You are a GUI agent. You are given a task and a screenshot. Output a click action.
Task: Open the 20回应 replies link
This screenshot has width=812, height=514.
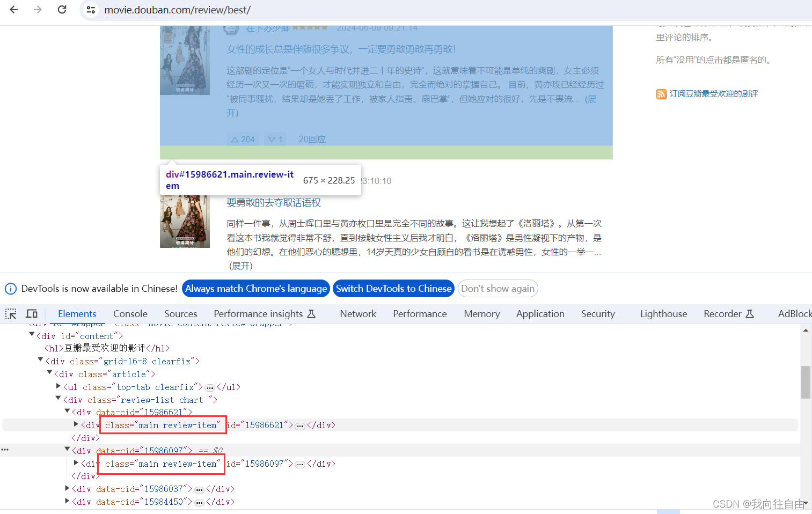click(312, 139)
